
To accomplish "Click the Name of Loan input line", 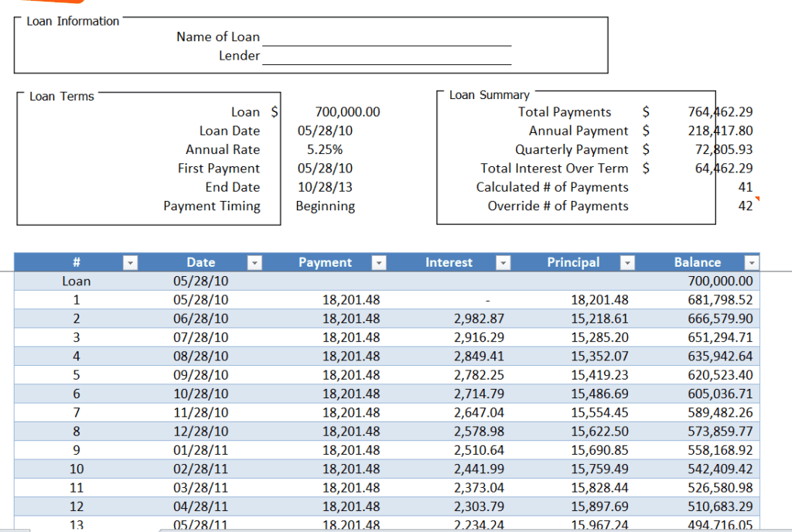I will pyautogui.click(x=387, y=37).
